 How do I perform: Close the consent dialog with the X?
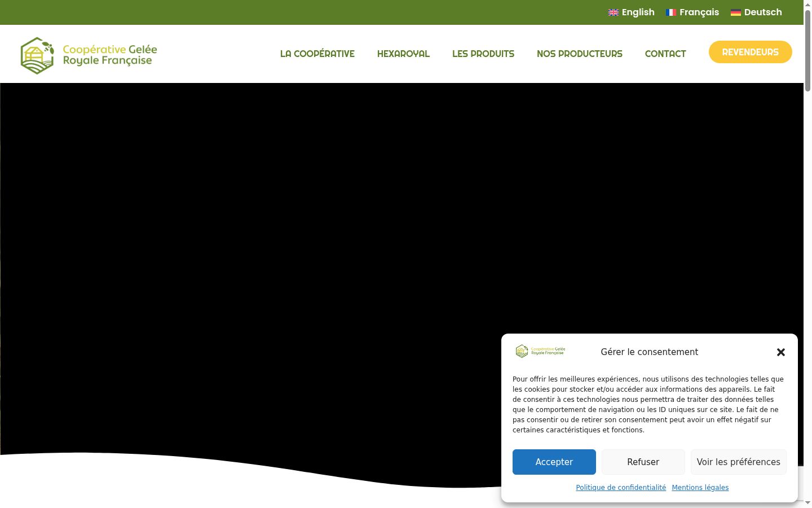pyautogui.click(x=781, y=352)
